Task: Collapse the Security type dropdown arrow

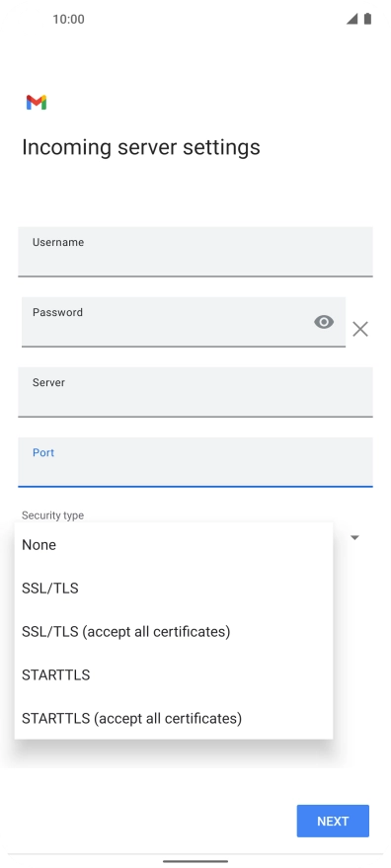Action: tap(355, 537)
